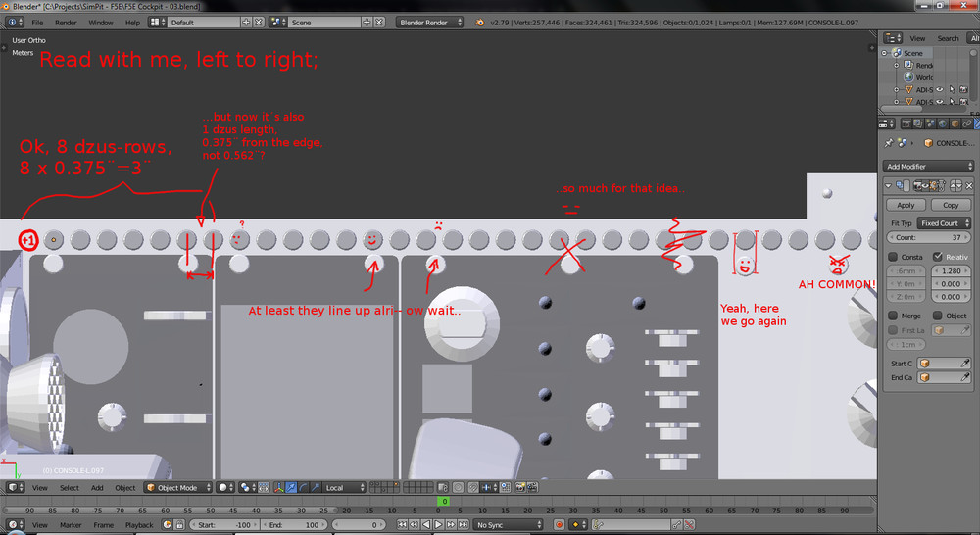Collapse the Array modifier panel triangle
Image resolution: width=980 pixels, height=535 pixels.
tap(888, 185)
